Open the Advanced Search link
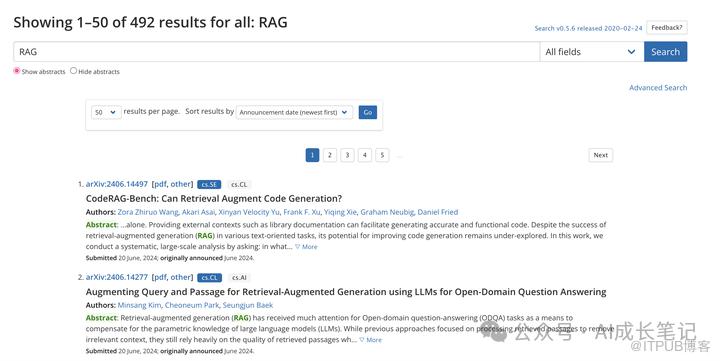 click(658, 88)
